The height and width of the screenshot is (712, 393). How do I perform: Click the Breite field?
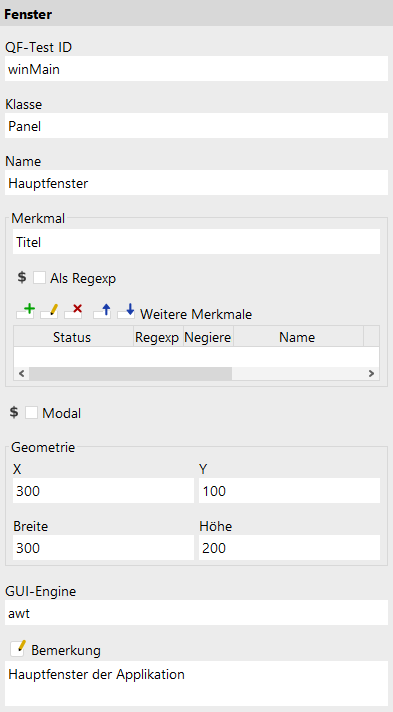103,548
